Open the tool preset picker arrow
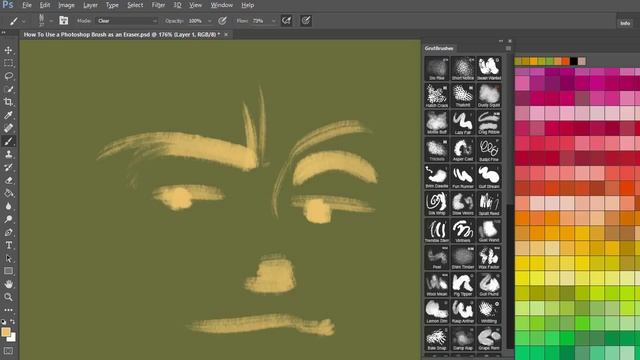 [x=24, y=21]
